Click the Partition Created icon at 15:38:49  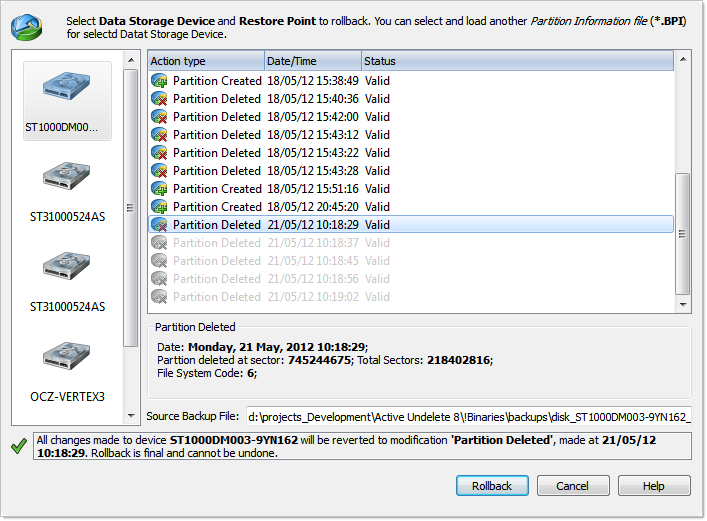coord(159,81)
